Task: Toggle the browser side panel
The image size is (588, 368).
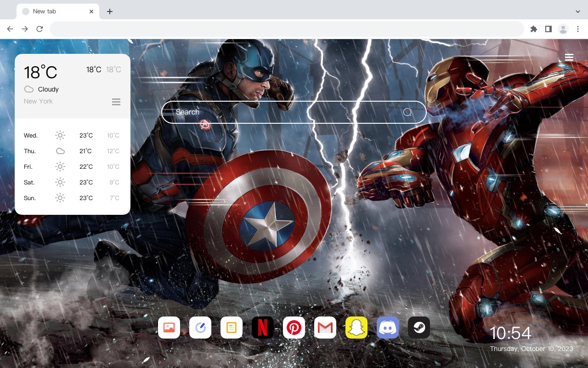Action: click(x=548, y=29)
